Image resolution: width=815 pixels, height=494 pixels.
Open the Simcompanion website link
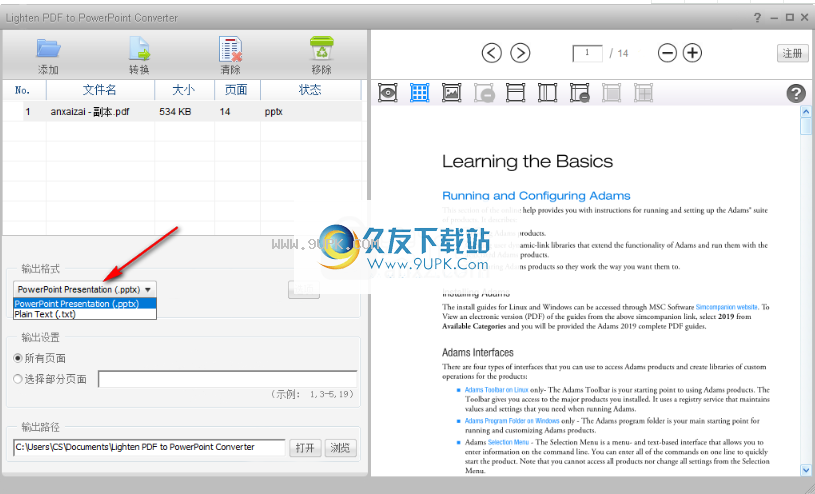(x=727, y=307)
